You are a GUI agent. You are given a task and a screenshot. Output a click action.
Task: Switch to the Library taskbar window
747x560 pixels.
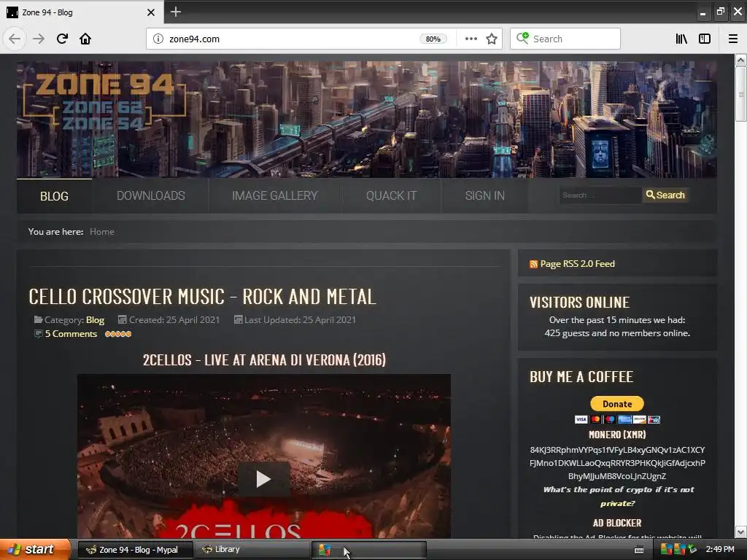252,550
